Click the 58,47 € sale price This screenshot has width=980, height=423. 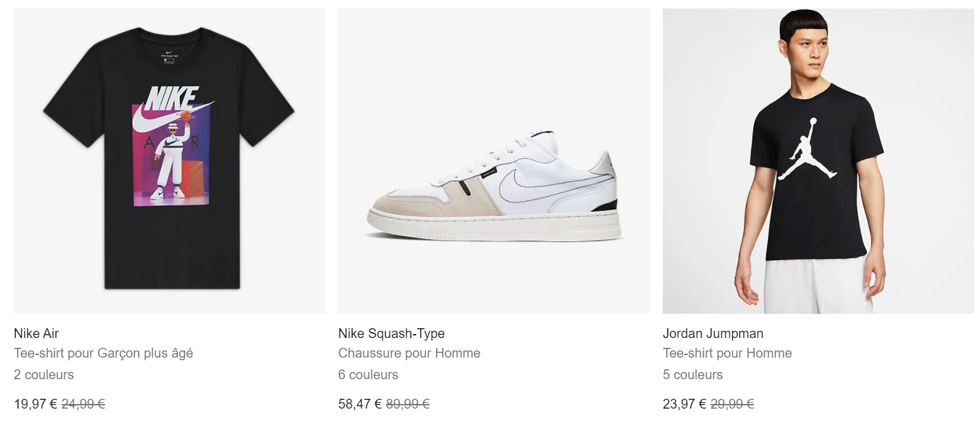pyautogui.click(x=360, y=404)
